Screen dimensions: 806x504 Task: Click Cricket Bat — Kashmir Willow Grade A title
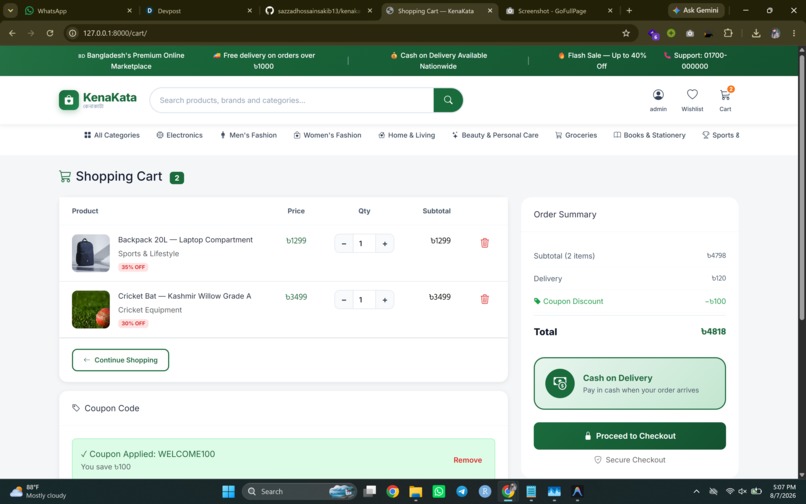pyautogui.click(x=185, y=296)
